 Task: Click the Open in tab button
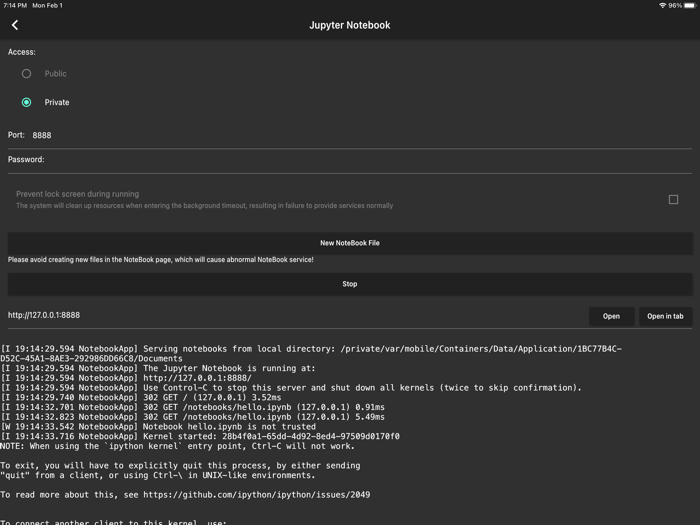click(x=665, y=316)
